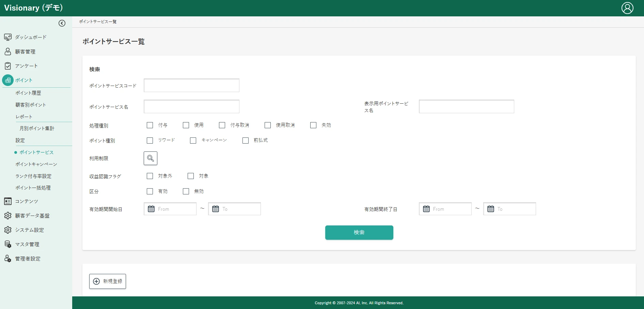Select ポイント menu item
Viewport: 644px width, 309px height.
[x=24, y=80]
